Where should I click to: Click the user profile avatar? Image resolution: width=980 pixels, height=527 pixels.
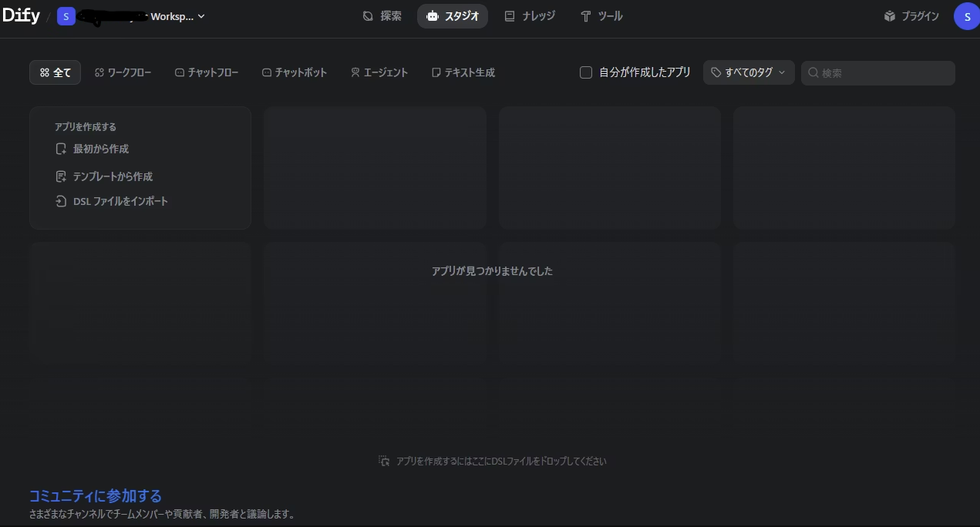[x=967, y=16]
